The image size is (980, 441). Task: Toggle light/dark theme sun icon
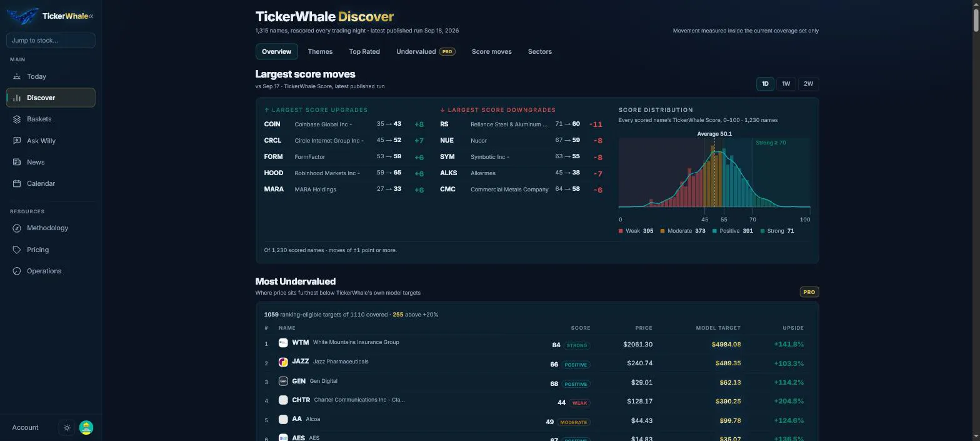[x=67, y=428]
